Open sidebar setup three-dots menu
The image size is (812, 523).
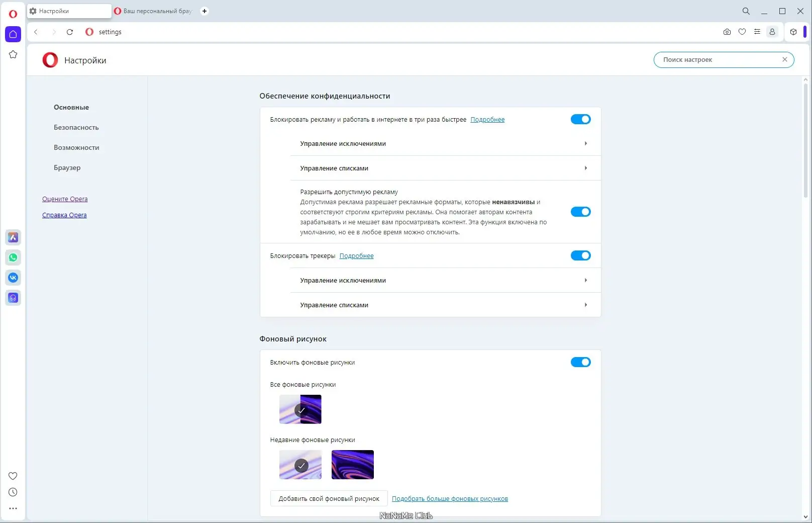(13, 508)
